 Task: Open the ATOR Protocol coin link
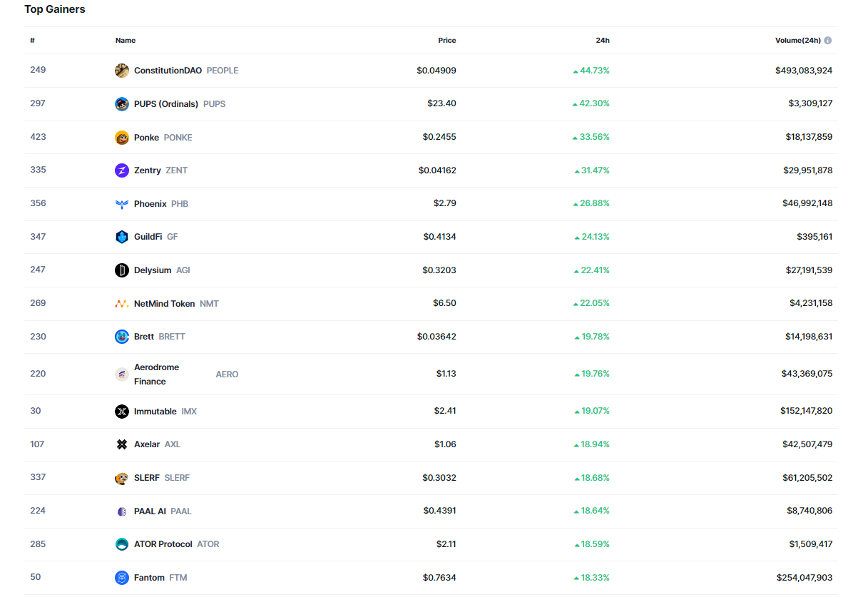point(163,544)
